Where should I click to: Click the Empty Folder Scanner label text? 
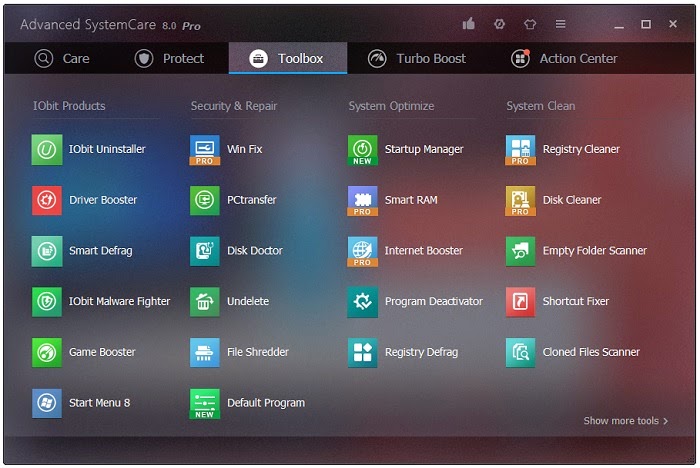(595, 251)
